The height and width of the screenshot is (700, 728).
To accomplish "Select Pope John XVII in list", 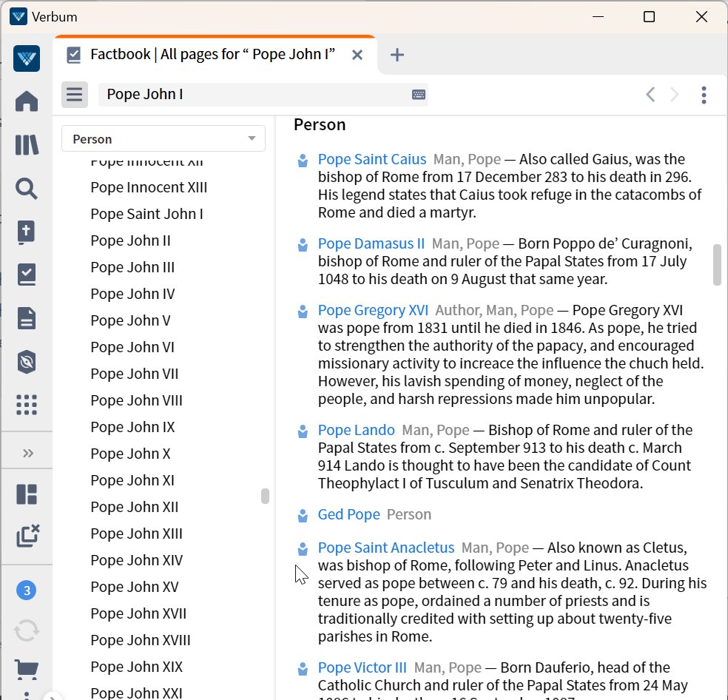I will (x=138, y=613).
